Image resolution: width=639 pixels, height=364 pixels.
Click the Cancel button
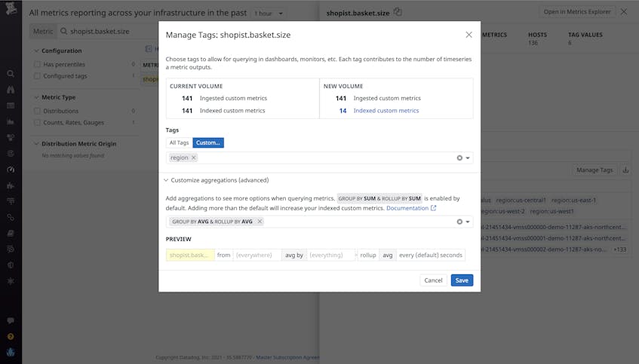pyautogui.click(x=433, y=280)
